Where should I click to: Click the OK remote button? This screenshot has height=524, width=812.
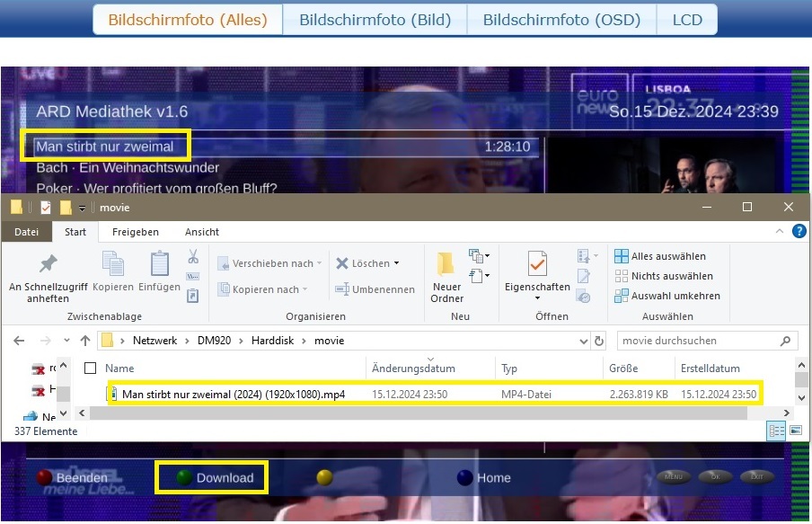[715, 477]
